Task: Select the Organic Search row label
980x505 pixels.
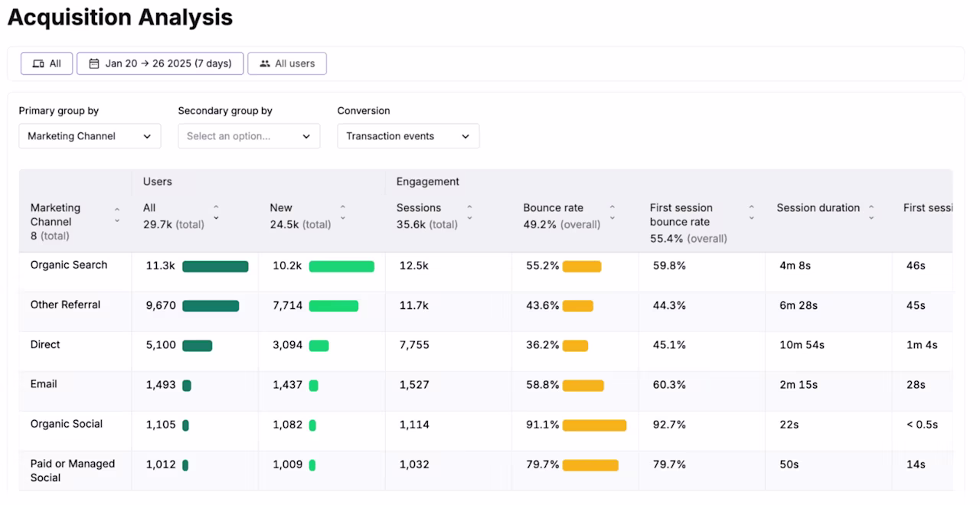Action: [x=69, y=265]
